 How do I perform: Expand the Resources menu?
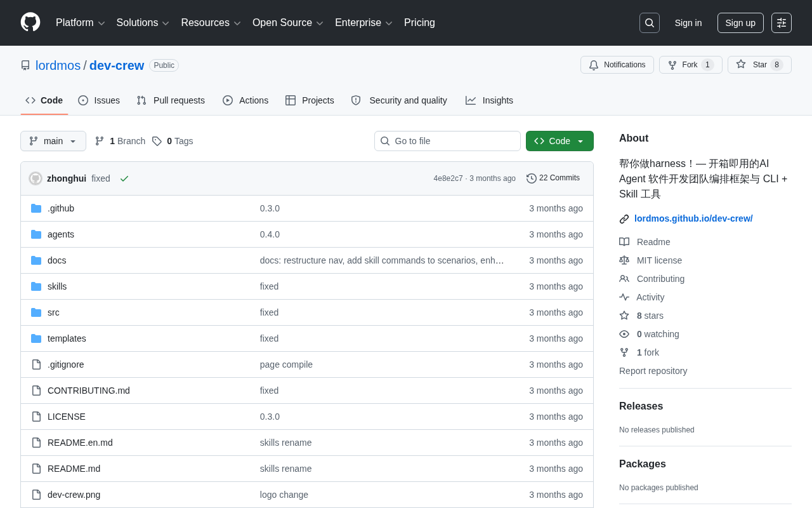211,23
